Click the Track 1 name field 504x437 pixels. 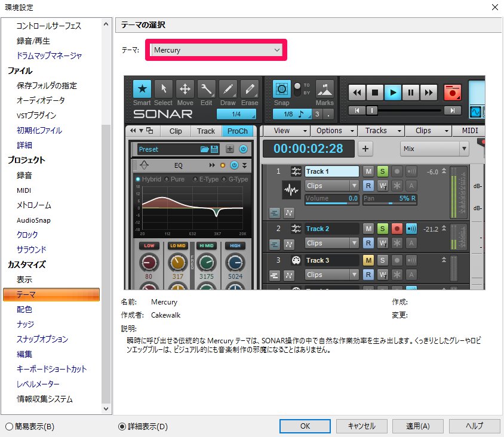pos(331,171)
